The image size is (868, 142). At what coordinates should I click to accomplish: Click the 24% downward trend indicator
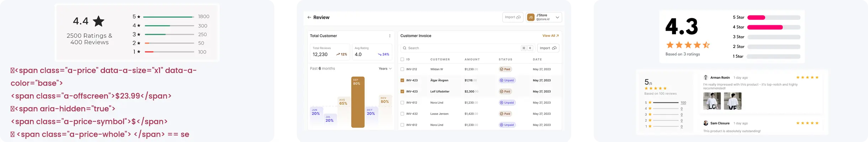(x=383, y=54)
